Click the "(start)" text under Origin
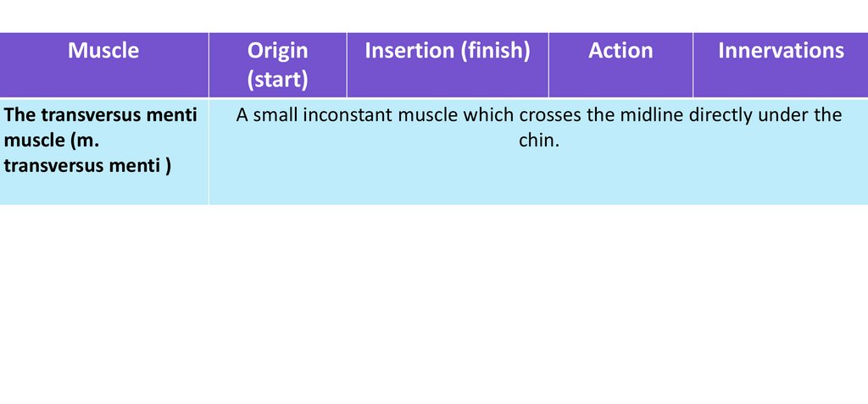Screen dimensions: 868x404 [277, 80]
